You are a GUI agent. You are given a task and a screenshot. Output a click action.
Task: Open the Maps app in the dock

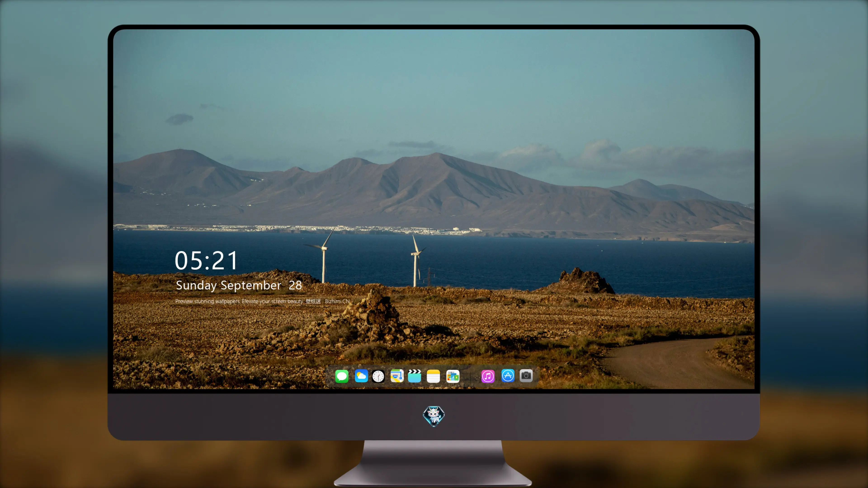397,376
